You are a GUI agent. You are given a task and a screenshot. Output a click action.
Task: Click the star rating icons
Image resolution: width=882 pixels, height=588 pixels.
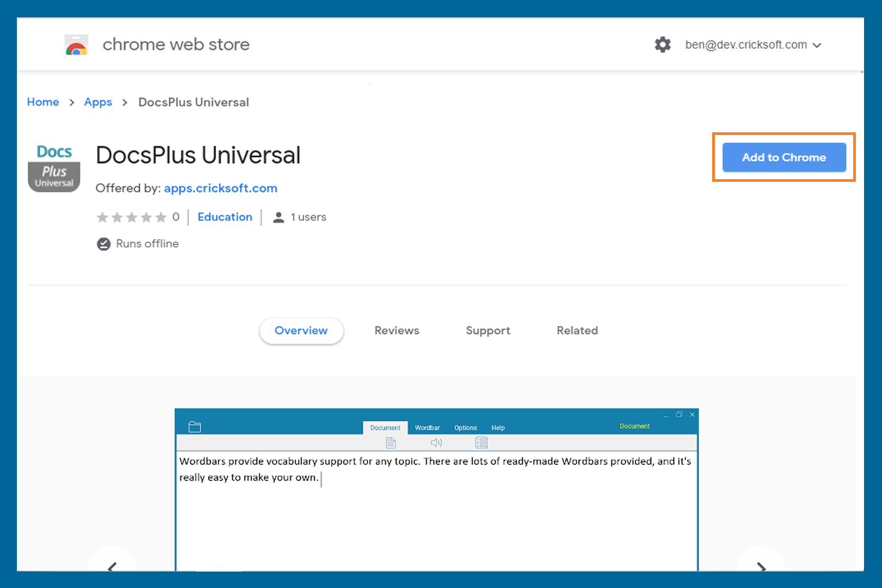click(x=131, y=218)
